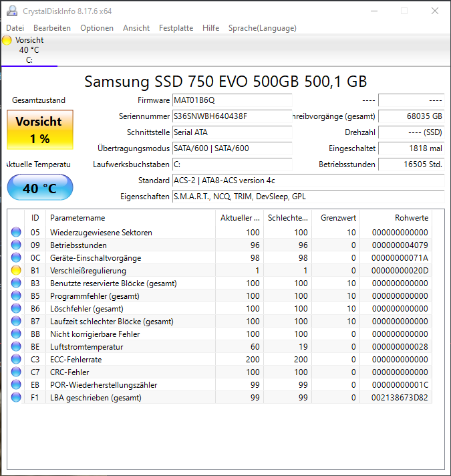Screen dimensions: 451x476
Task: Click the Schnittstelle field Serial ATA
Action: click(233, 132)
